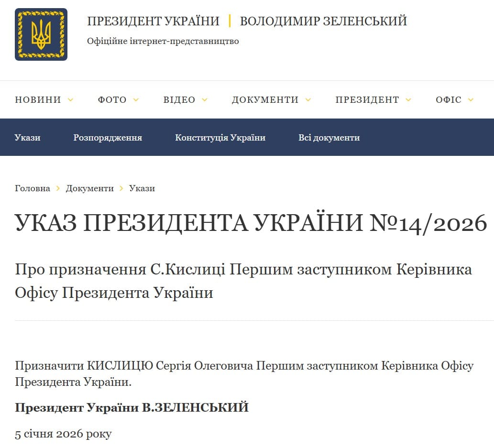Open the ПРЕЗИДЕНТ menu item
Viewport: 494px width, 448px height.
pyautogui.click(x=367, y=100)
